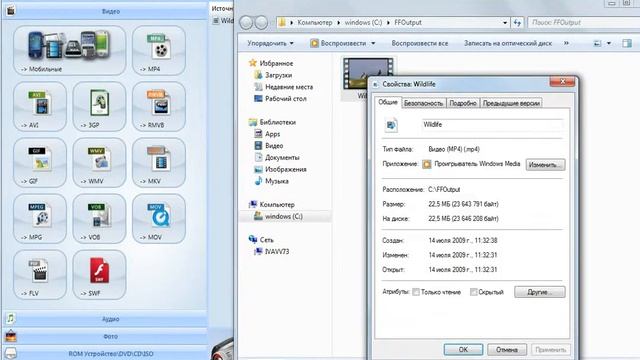Enable the Скрытый attribute checkbox
The height and width of the screenshot is (360, 640).
click(473, 292)
